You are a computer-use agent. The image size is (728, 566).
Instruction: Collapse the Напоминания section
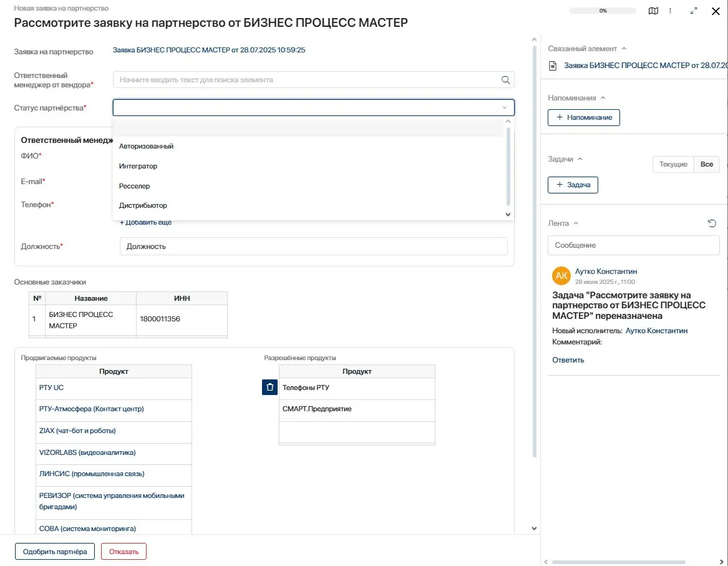click(603, 98)
